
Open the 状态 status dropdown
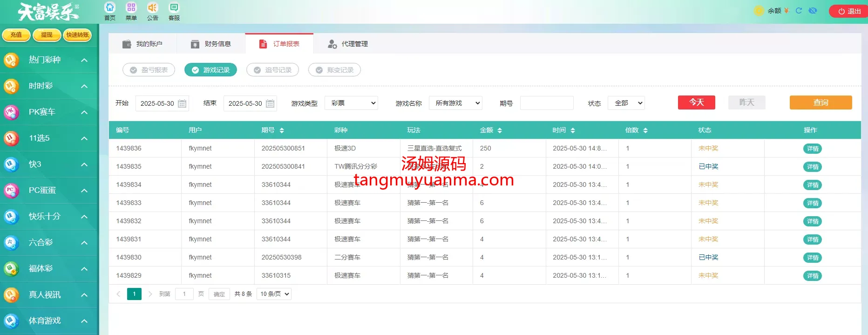626,103
